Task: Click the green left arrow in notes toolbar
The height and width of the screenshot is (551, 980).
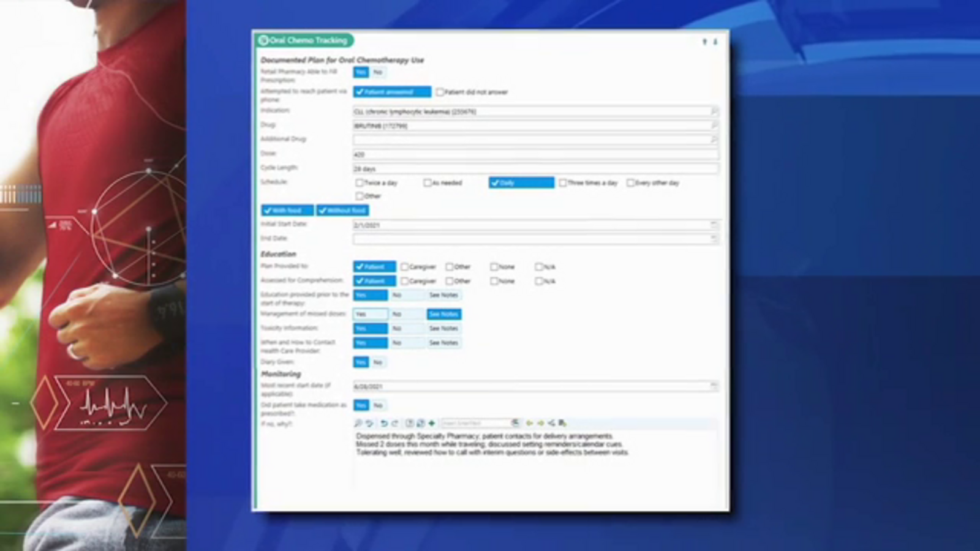Action: [x=529, y=423]
